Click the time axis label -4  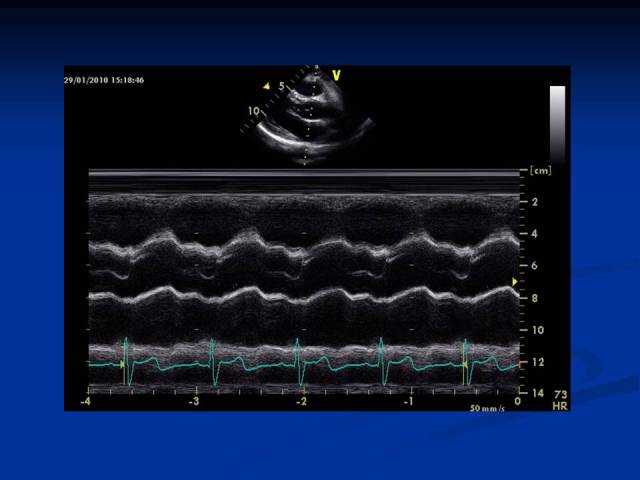[x=85, y=402]
